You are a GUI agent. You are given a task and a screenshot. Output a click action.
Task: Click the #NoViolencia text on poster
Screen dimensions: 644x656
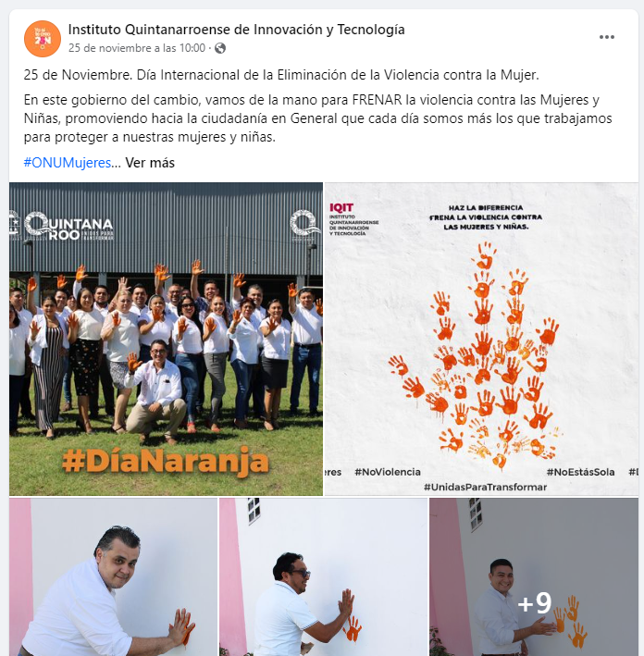388,472
